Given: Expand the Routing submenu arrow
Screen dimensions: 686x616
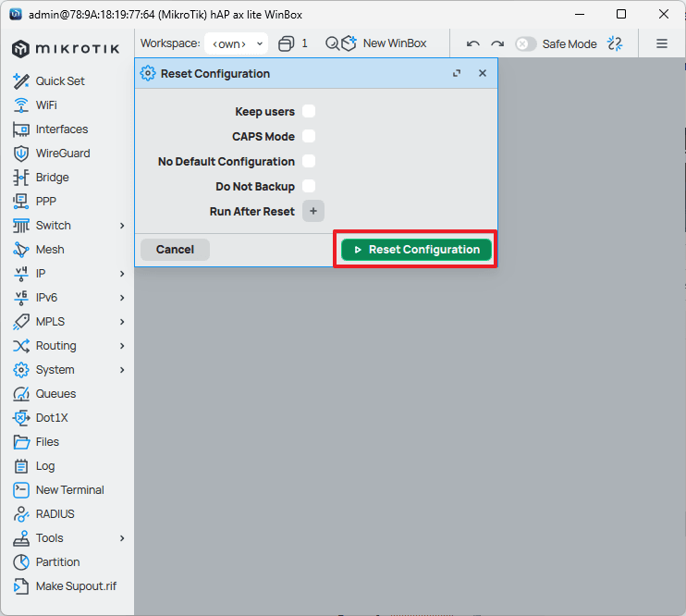Looking at the screenshot, I should coord(122,346).
